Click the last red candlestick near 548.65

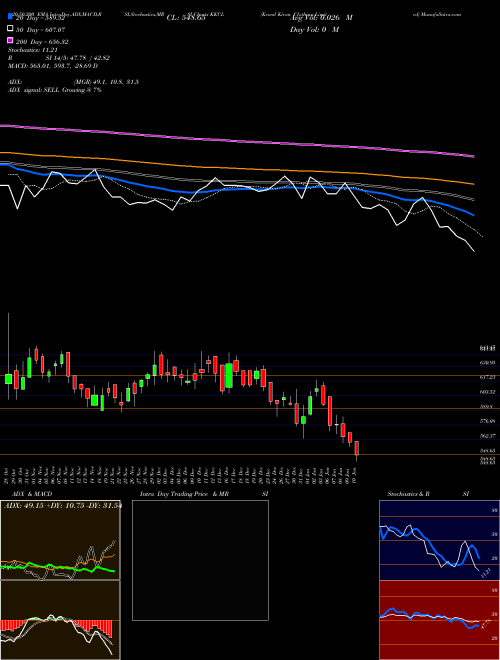[x=356, y=448]
